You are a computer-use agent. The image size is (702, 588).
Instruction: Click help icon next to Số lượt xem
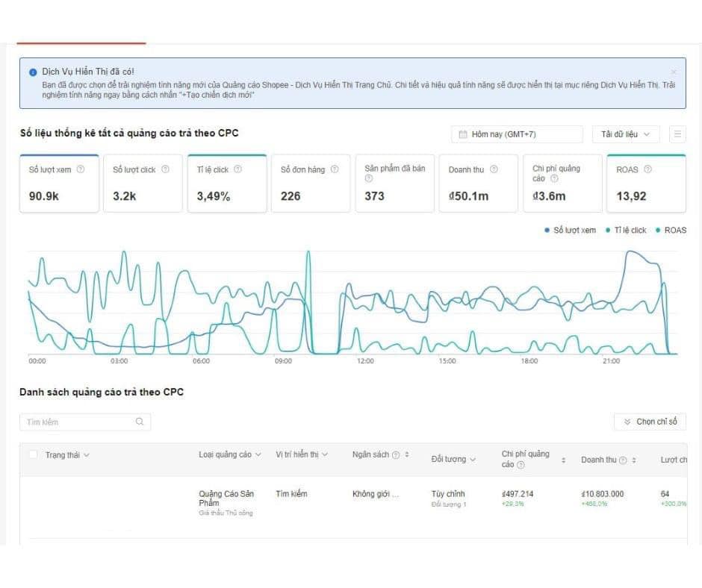81,169
